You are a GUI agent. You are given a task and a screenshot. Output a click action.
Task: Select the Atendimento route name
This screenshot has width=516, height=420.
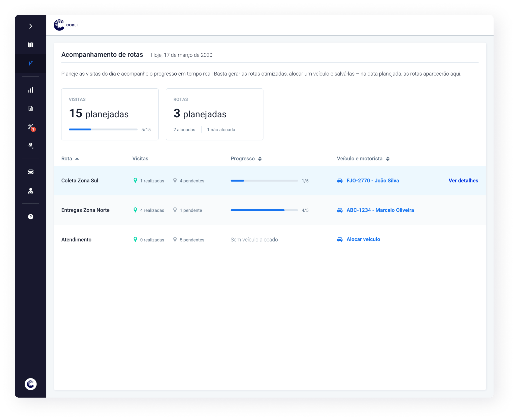point(76,239)
